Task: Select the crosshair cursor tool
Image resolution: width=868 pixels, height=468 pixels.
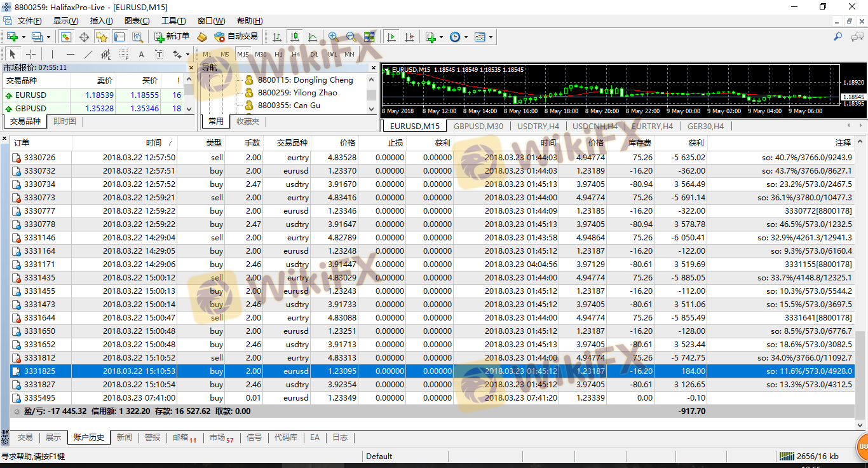Action: coord(30,55)
